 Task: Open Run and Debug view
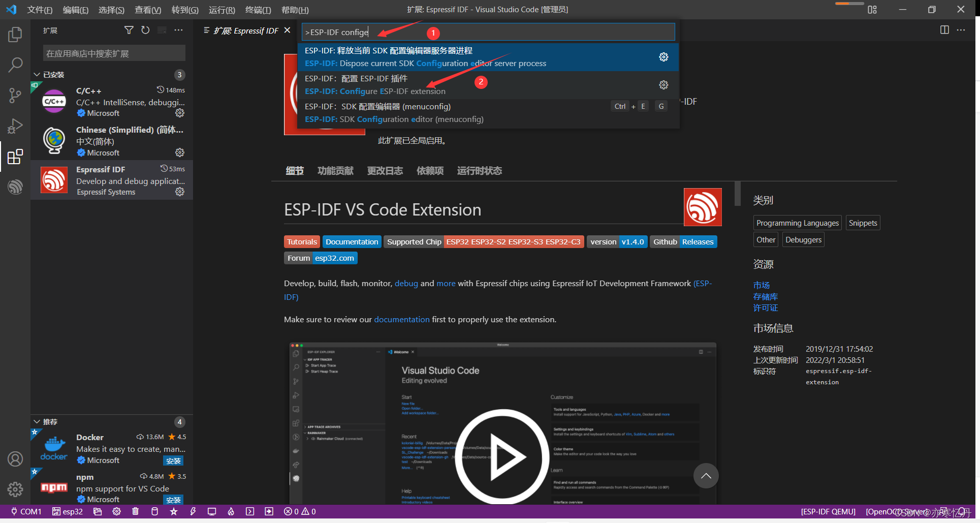15,126
